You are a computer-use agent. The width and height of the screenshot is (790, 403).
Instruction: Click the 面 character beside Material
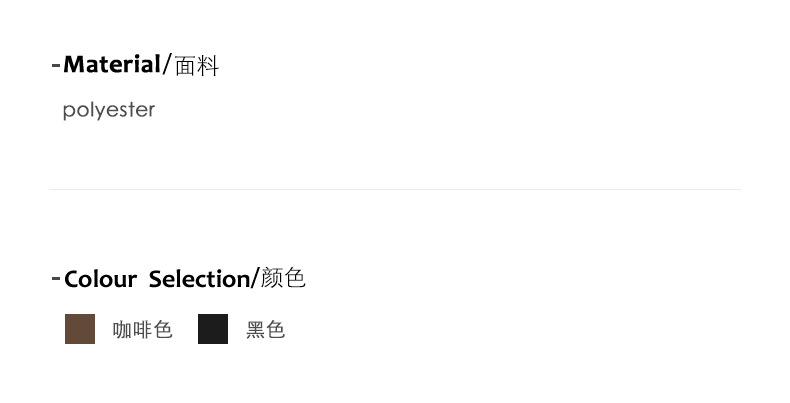point(186,67)
